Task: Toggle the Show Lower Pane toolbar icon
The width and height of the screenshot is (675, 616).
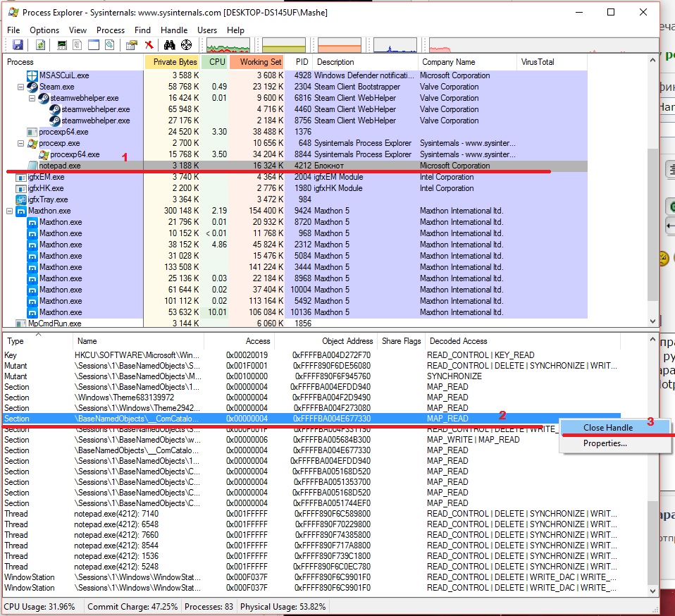Action: [94, 45]
